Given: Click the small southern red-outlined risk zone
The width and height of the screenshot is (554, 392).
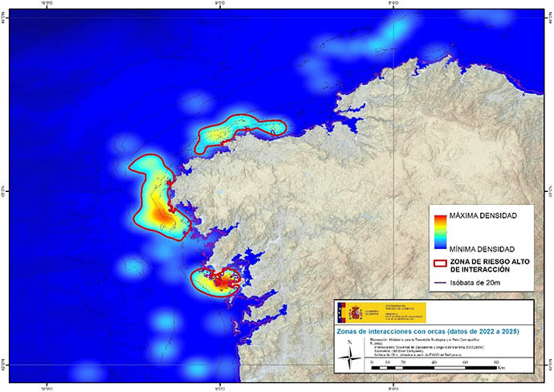Looking at the screenshot, I should pyautogui.click(x=217, y=280).
